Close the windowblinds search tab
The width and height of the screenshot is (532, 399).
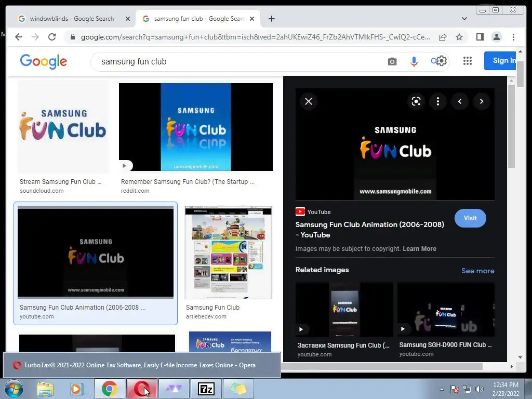tap(128, 19)
